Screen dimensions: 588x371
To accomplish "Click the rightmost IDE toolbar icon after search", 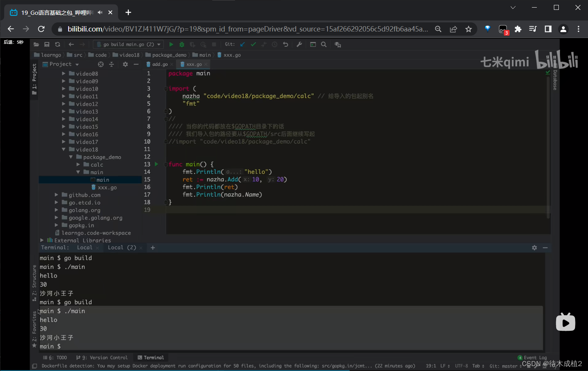I will point(338,45).
